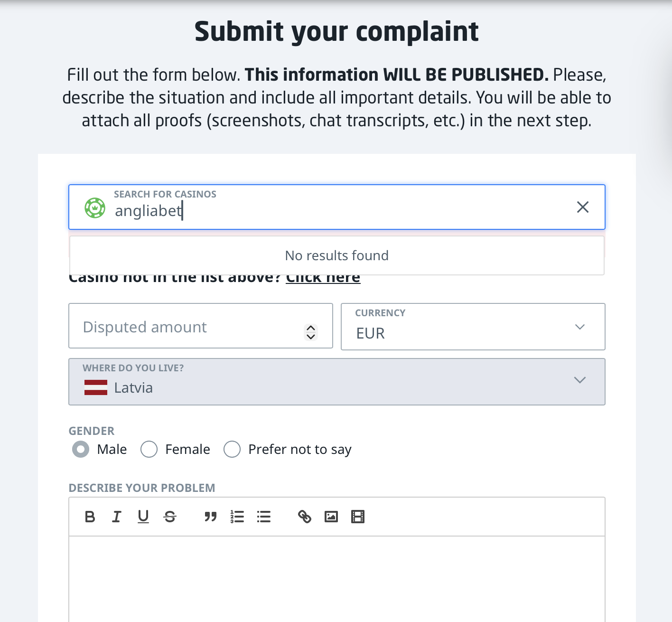
Task: Insert an image into the description
Action: [331, 517]
